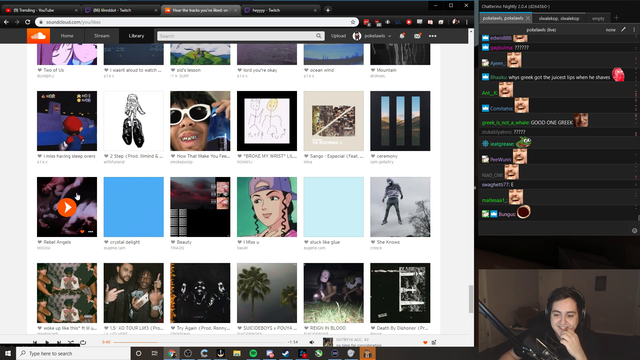Viewport: 640px width, 360px height.
Task: Open Task View from the taskbar
Action: point(155,353)
